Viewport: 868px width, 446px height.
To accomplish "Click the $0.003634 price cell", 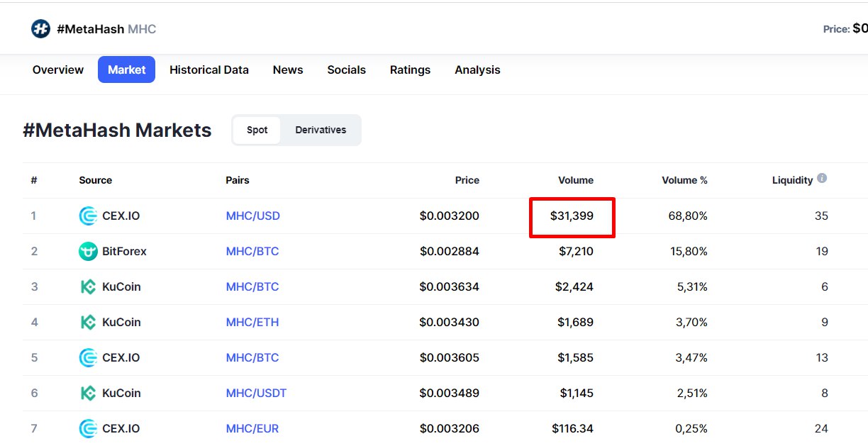I will [450, 286].
